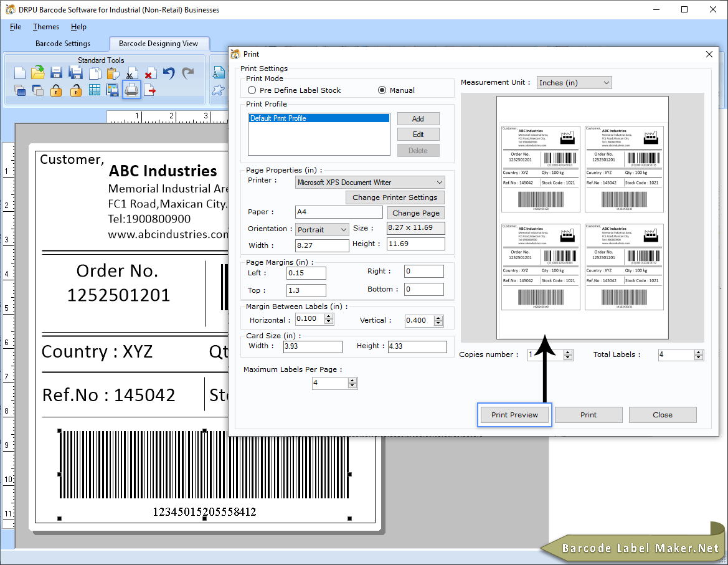Viewport: 728px width, 565px height.
Task: Click the Paper field showing A4
Action: pyautogui.click(x=338, y=212)
